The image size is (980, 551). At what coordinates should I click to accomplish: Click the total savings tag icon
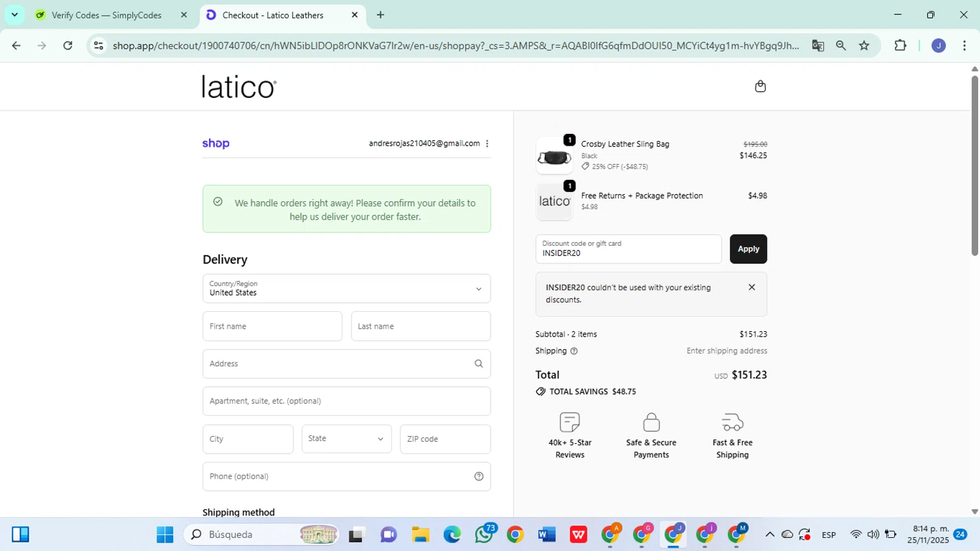[540, 392]
